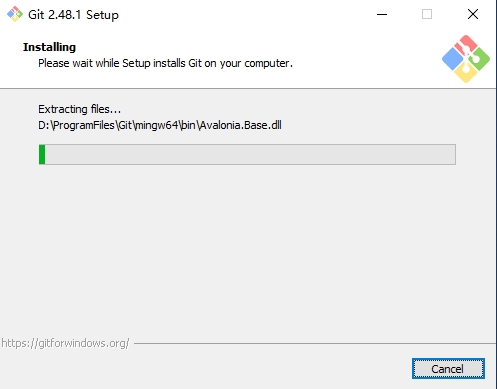Click the blue diamond of the Git logo
497x389 pixels.
453,59
